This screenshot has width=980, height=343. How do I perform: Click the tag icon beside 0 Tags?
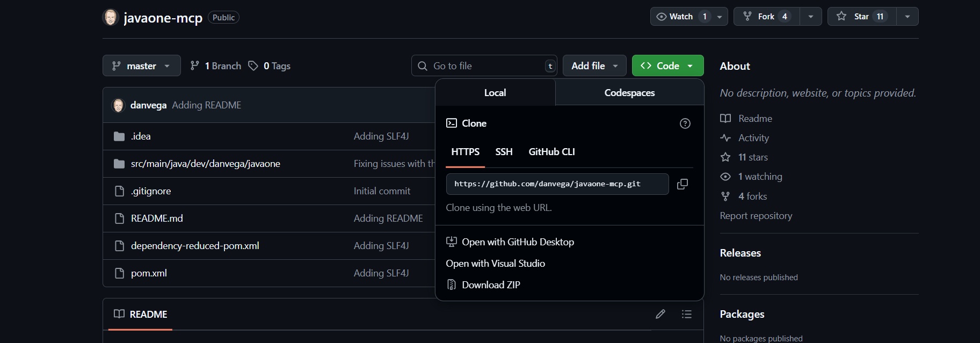click(x=253, y=65)
